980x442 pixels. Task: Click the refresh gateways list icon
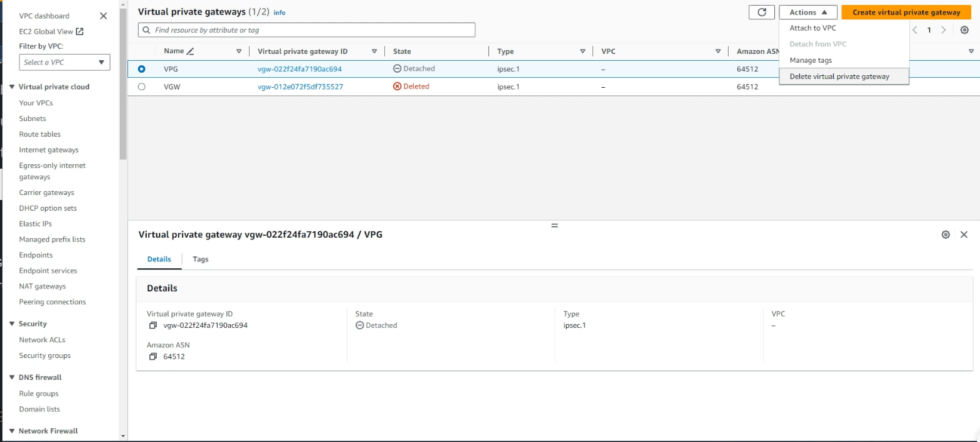762,13
